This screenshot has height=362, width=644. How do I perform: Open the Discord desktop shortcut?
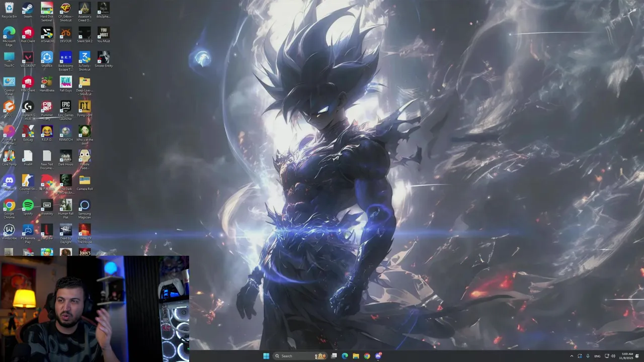click(x=9, y=183)
